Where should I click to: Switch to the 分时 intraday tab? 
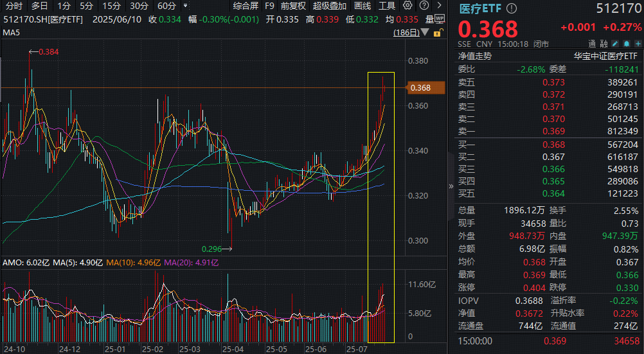coord(13,6)
